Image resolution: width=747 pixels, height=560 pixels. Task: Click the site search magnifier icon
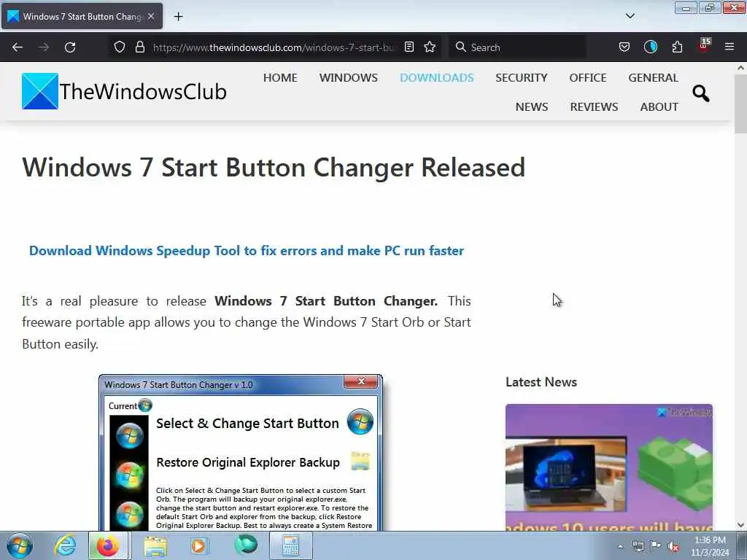pyautogui.click(x=701, y=93)
